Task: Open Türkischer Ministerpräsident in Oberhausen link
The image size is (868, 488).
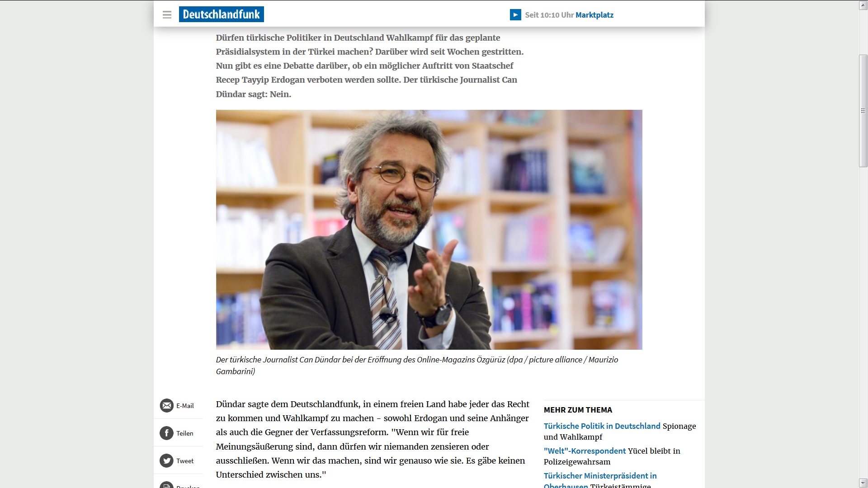Action: coord(600,480)
